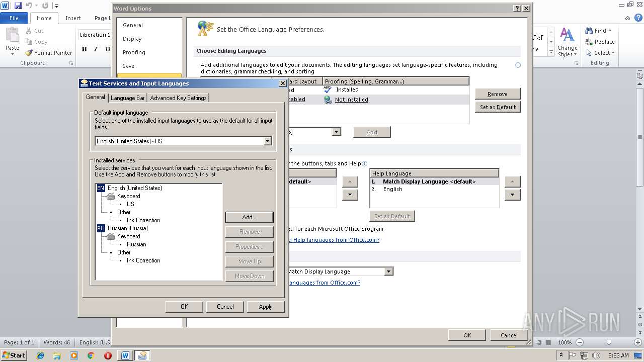Click Remove editing language button
Screen dimensions: 644x362
tap(497, 94)
